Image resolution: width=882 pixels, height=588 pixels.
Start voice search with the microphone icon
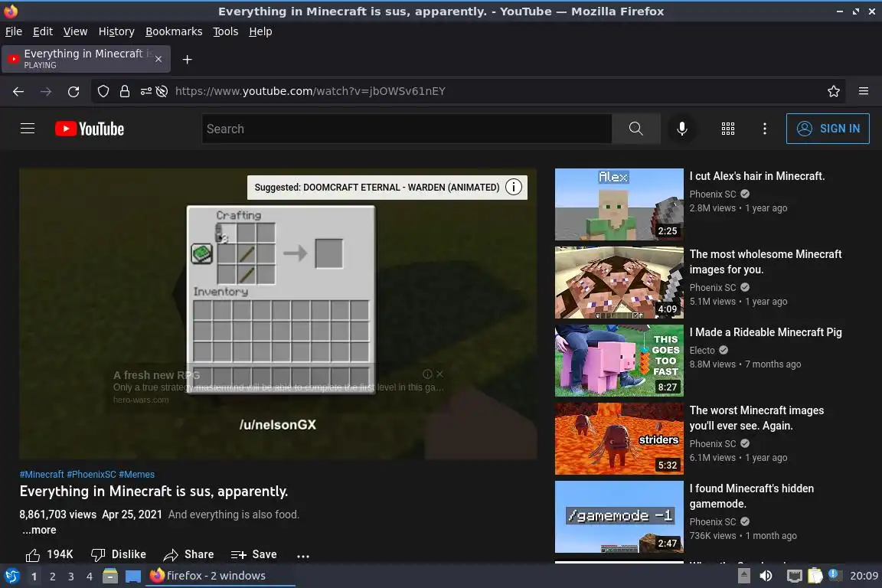[x=681, y=129]
